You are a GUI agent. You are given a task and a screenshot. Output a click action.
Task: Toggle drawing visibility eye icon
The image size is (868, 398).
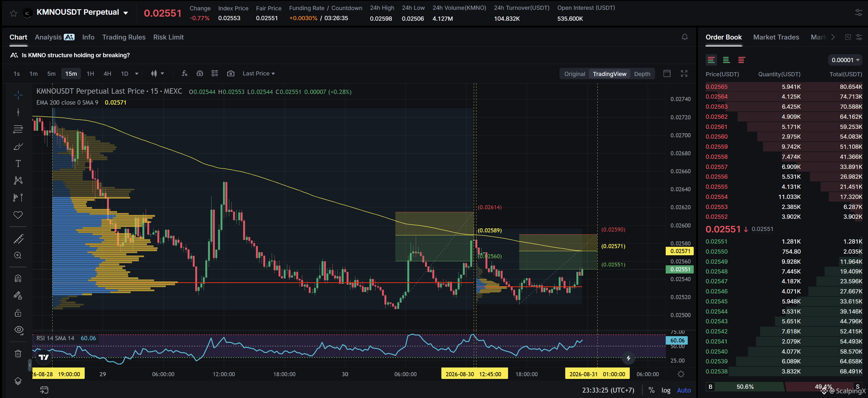click(19, 330)
